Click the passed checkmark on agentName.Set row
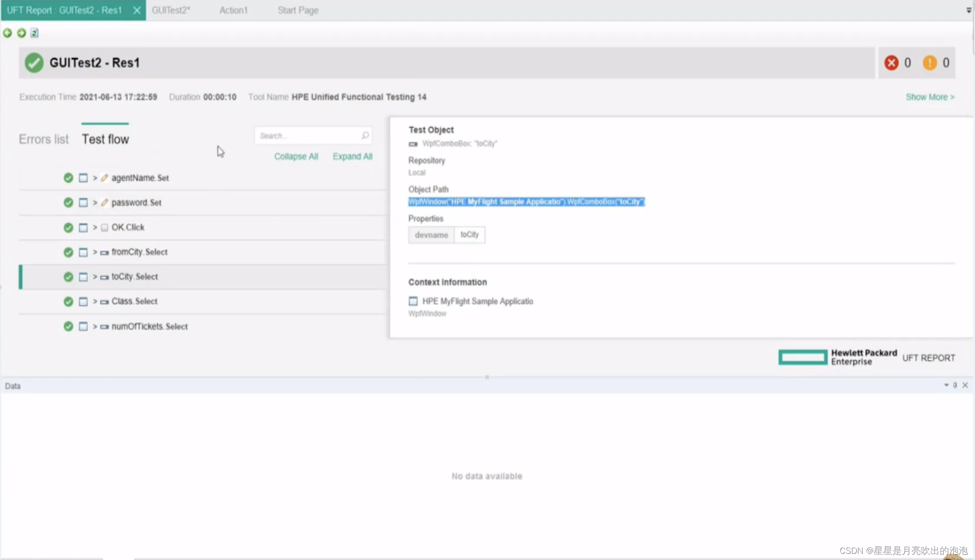This screenshot has height=560, width=975. click(68, 178)
